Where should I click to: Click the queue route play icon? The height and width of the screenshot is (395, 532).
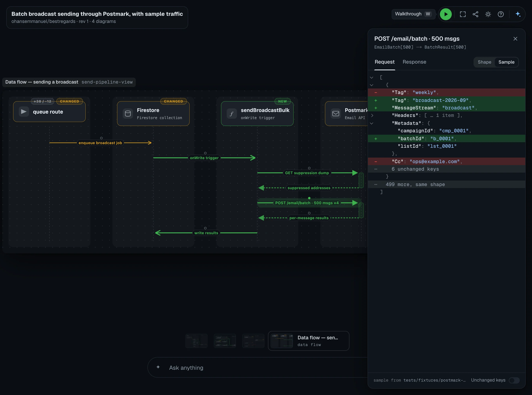coord(24,111)
